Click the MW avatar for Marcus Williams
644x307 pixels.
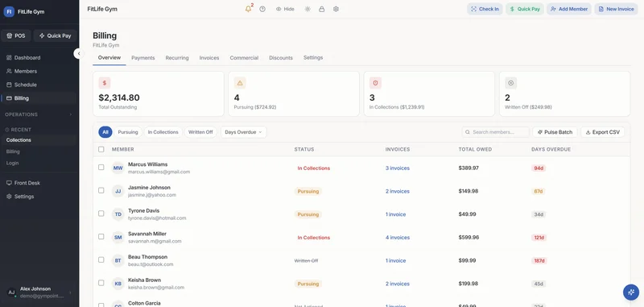point(118,168)
